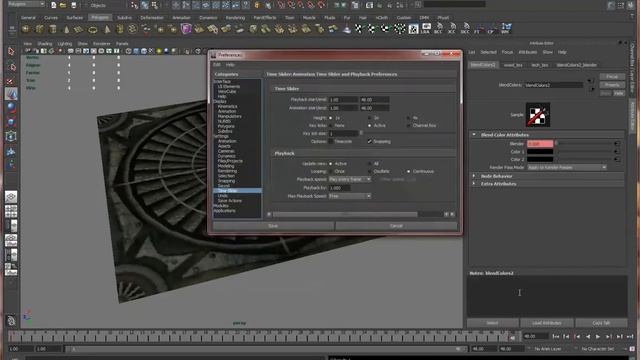
Task: Open Shading menu in viewport panel
Action: point(44,44)
